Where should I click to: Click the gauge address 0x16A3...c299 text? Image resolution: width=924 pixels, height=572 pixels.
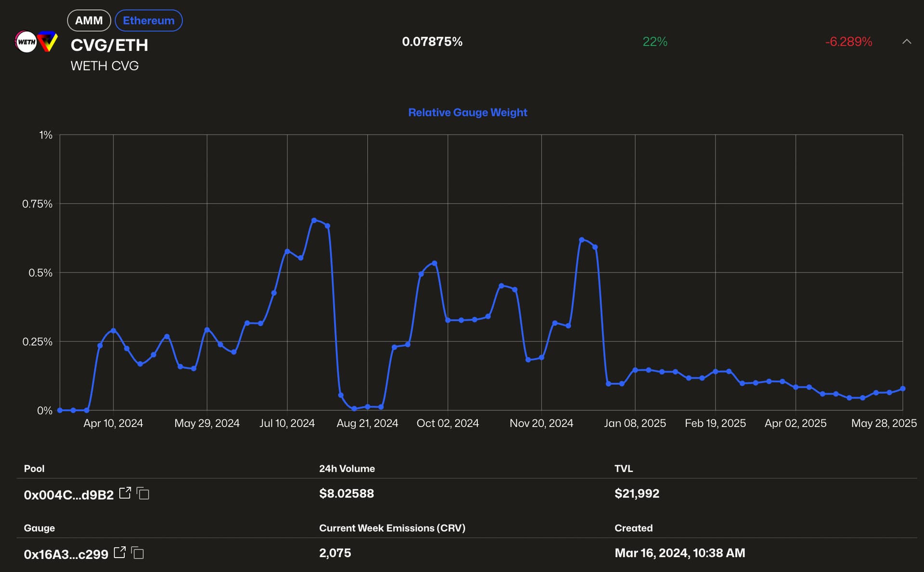click(66, 554)
